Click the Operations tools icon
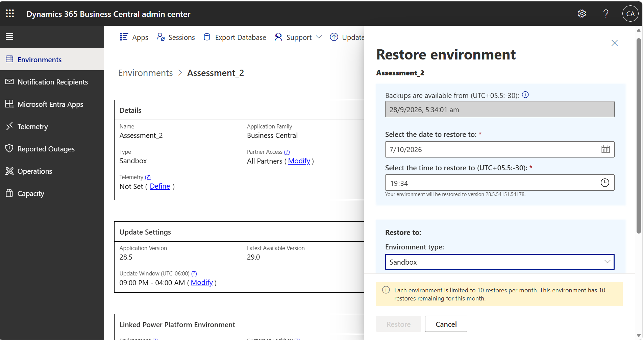 pos(9,171)
